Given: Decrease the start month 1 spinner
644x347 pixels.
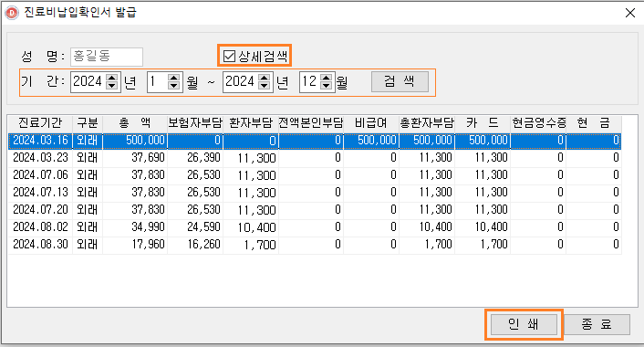Looking at the screenshot, I should 173,86.
